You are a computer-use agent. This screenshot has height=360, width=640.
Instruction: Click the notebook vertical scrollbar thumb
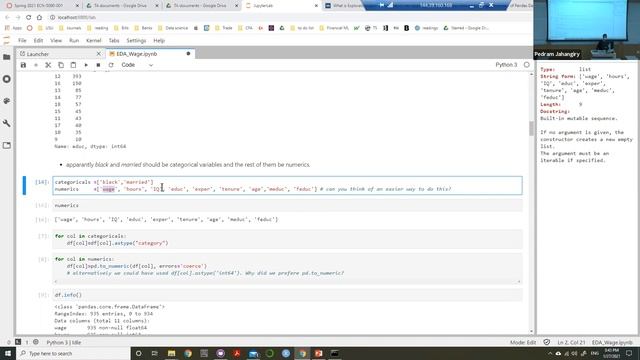tap(531, 129)
